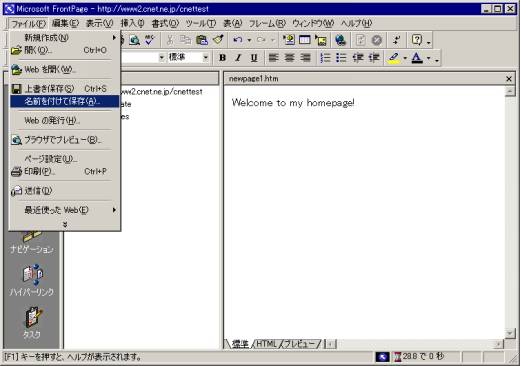Open the 挿入(I) menu
Viewport: 520px width, 366px height.
(132, 23)
